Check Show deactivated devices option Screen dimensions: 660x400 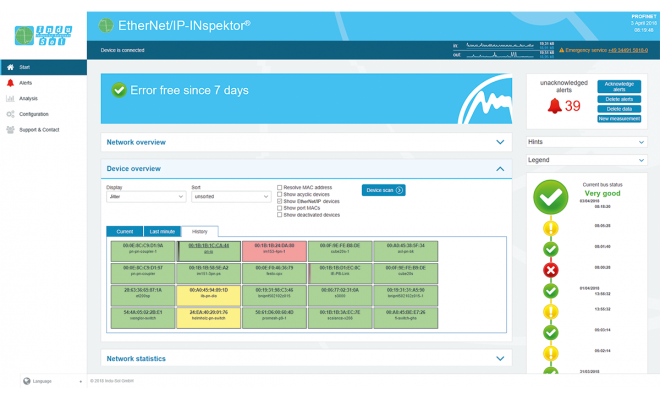279,215
